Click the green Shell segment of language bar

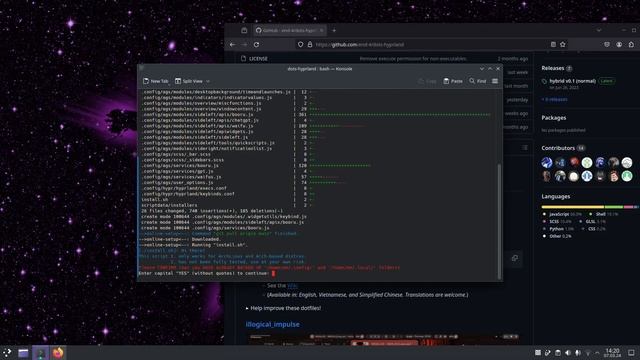click(614, 207)
